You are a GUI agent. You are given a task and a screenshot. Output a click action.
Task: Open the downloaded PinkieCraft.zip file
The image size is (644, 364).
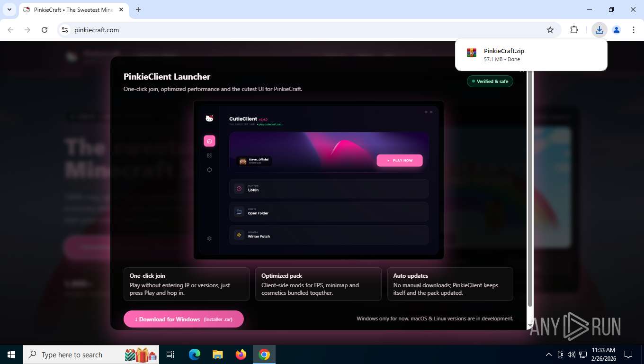pos(531,55)
